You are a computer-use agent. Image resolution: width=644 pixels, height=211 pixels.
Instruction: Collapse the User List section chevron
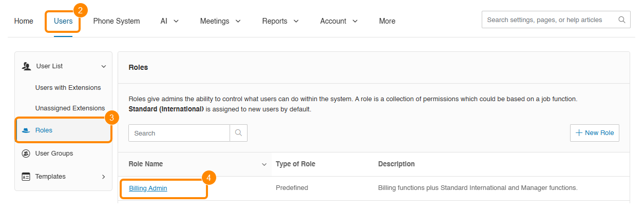tap(103, 66)
